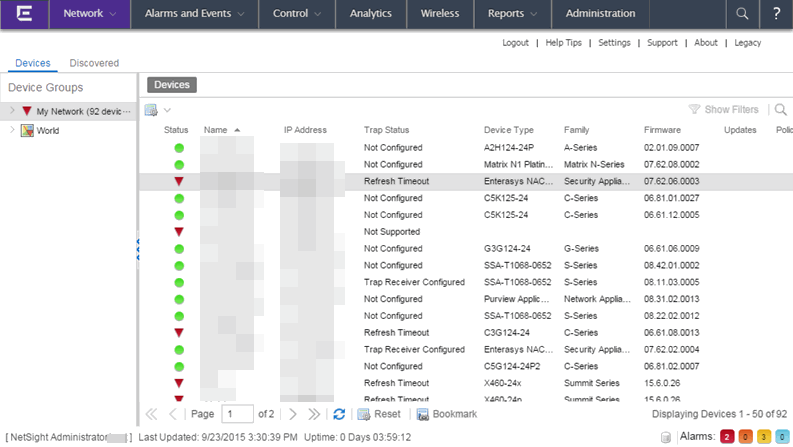
Task: Select firmware cell 08.42.01.0002
Action: point(672,265)
